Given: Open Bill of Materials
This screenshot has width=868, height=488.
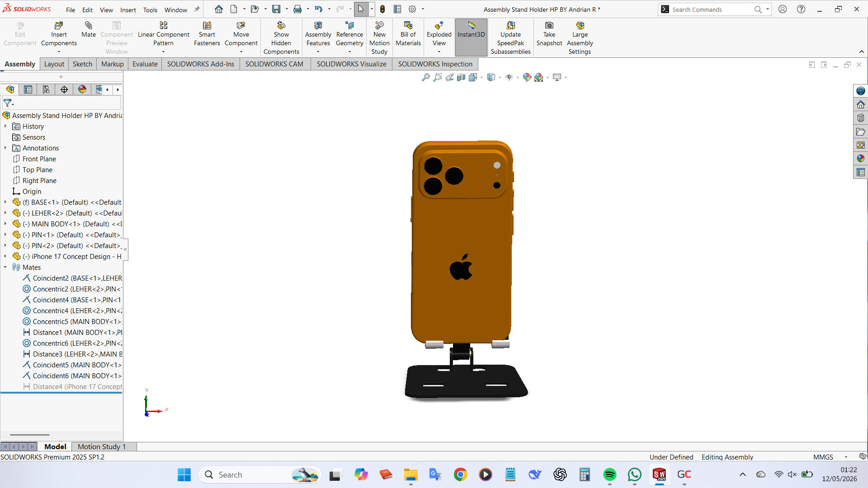Looking at the screenshot, I should pyautogui.click(x=408, y=33).
